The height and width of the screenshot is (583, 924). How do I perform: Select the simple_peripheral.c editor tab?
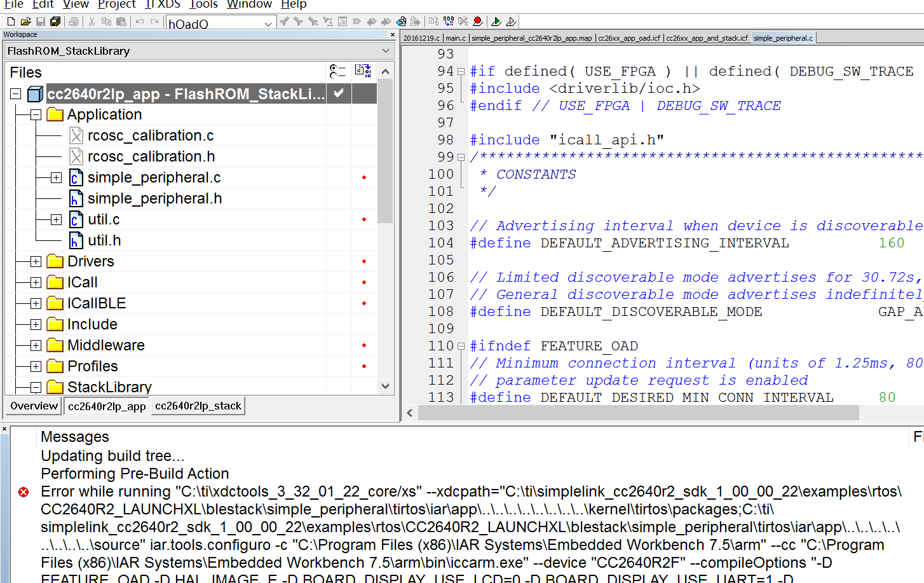coord(783,38)
